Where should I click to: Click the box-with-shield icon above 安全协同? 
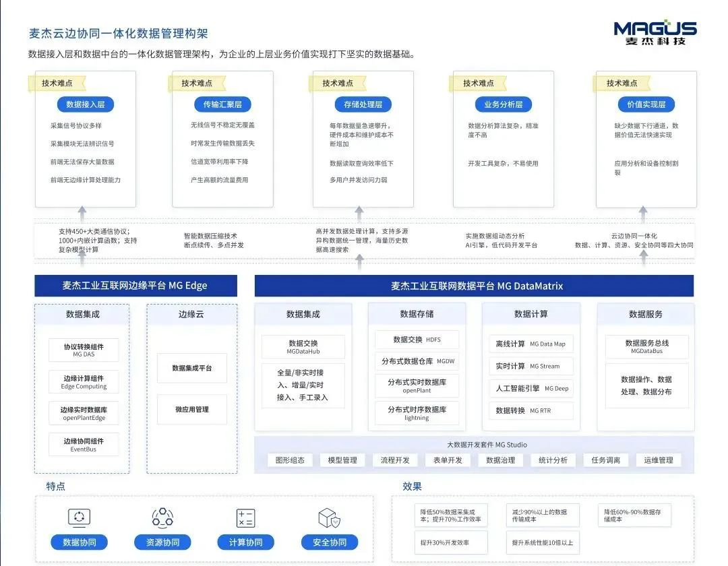pos(329,517)
